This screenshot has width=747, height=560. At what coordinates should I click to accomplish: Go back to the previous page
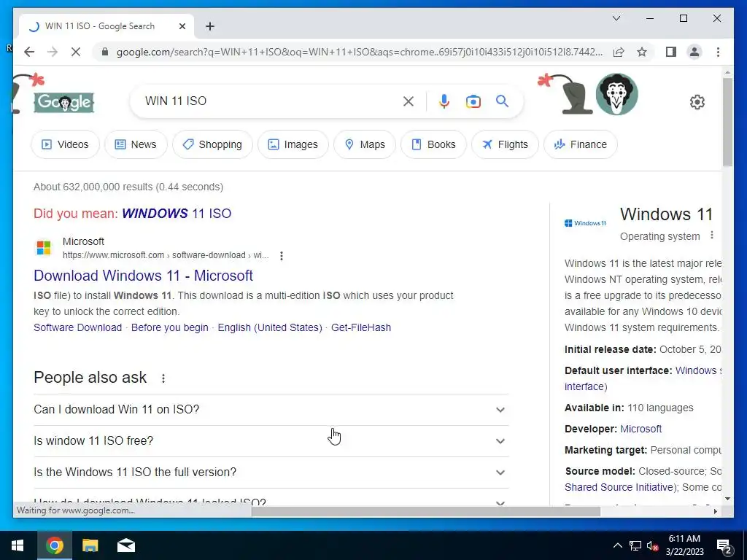29,52
